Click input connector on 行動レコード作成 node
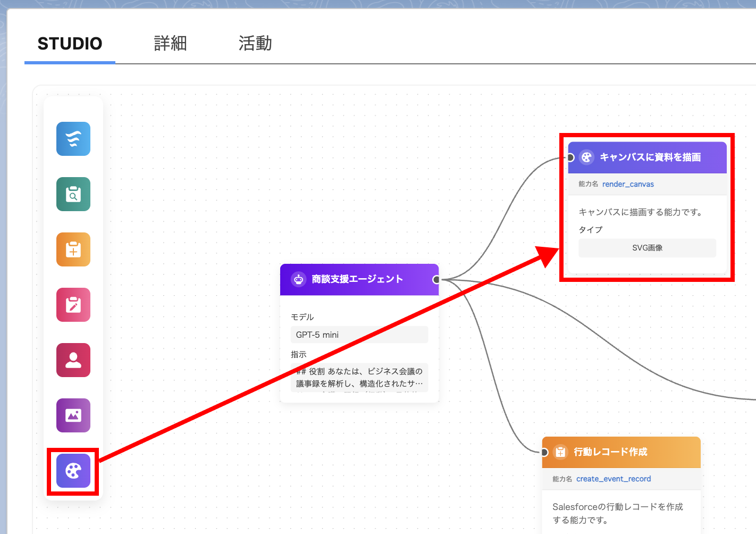This screenshot has height=534, width=756. click(544, 453)
